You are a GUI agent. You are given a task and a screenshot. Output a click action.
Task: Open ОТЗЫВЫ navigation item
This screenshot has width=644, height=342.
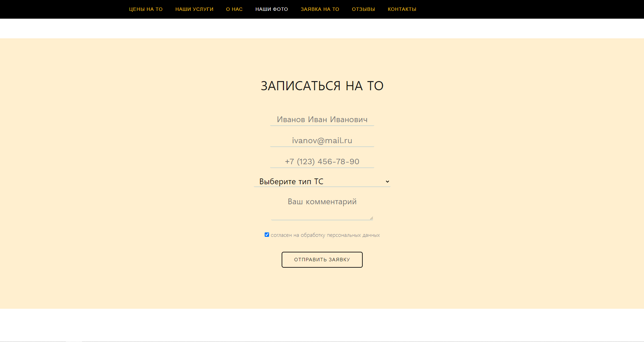tap(363, 9)
